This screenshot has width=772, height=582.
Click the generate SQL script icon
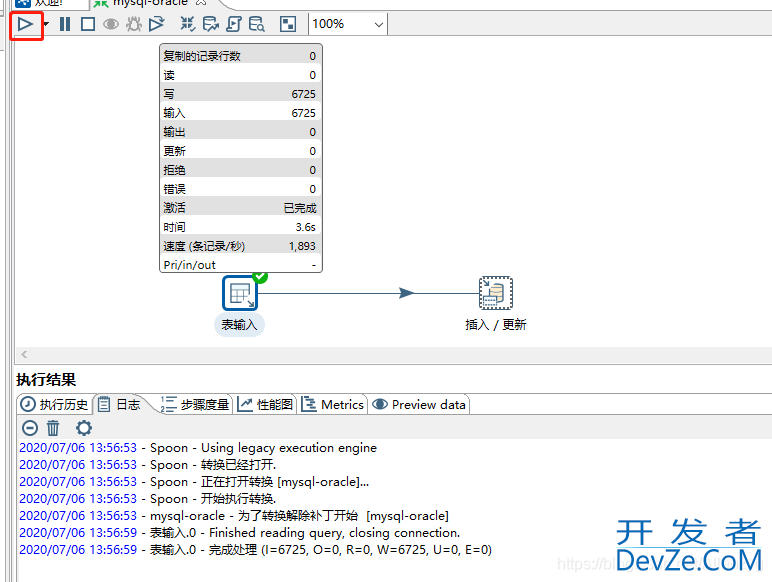point(234,24)
